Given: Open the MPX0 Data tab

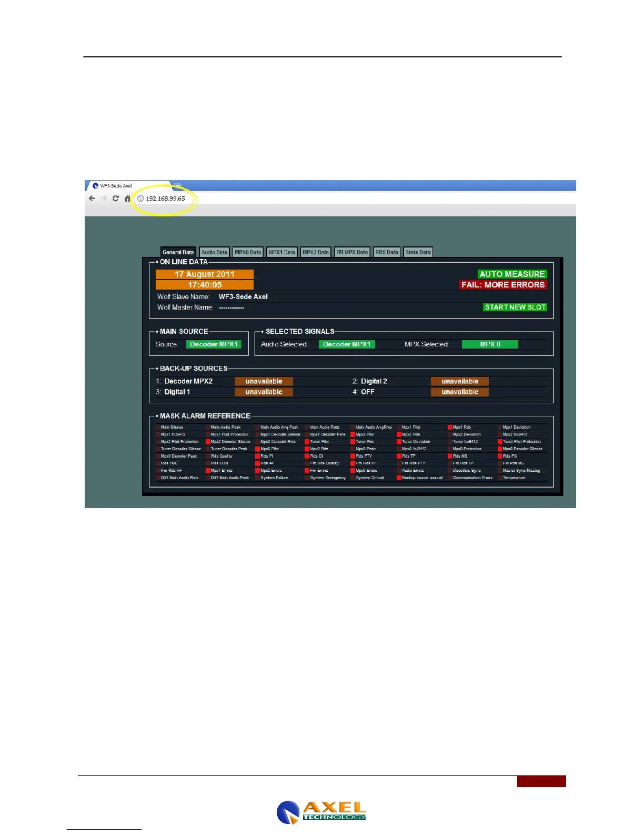Looking at the screenshot, I should pos(248,252).
